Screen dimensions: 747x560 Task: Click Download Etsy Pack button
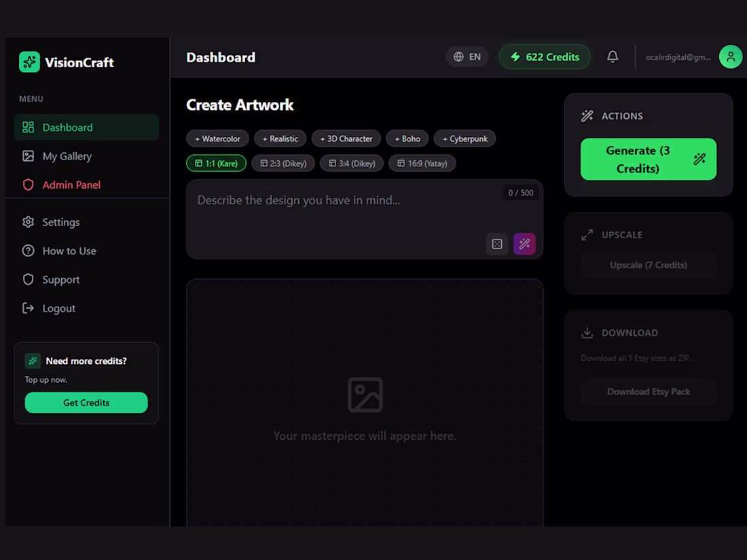coord(649,392)
